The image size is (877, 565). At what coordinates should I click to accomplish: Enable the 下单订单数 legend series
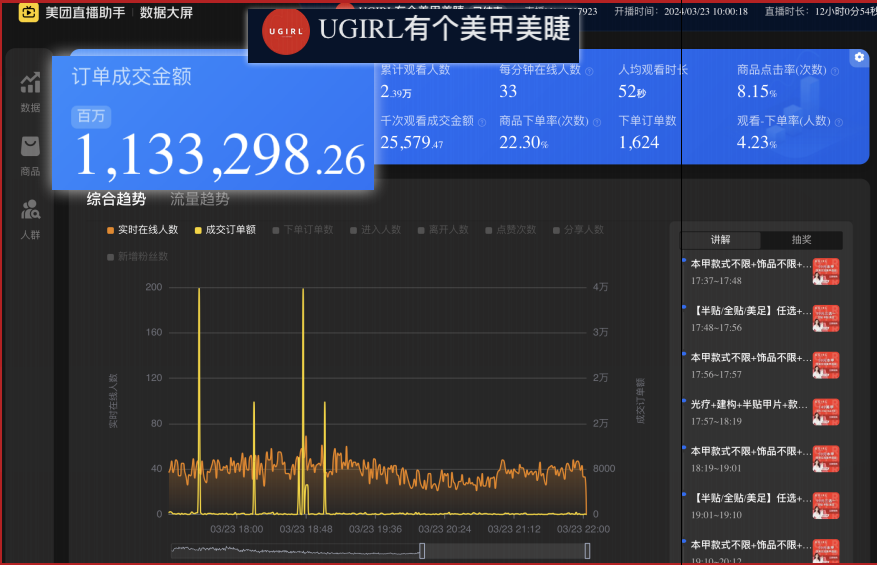(x=302, y=230)
